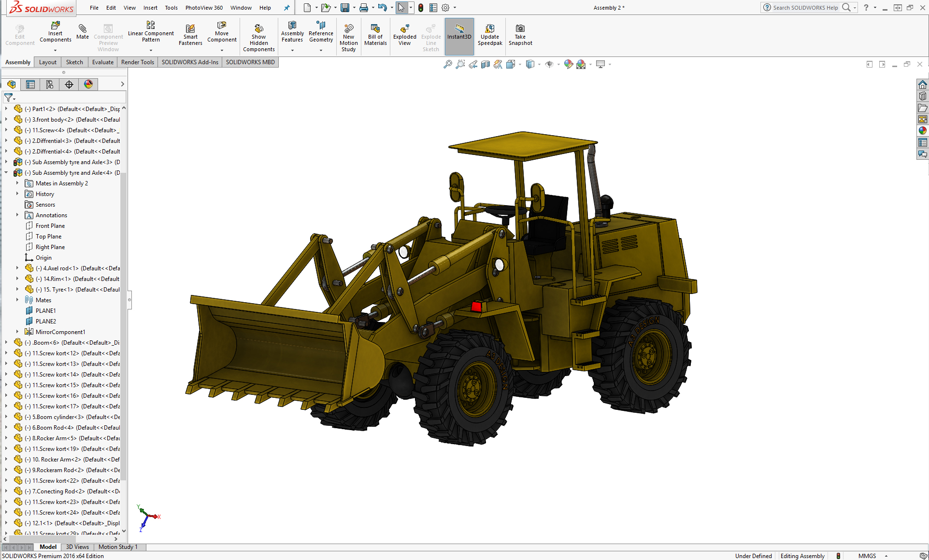
Task: Expand the MirrorComponent1 feature
Action: [x=17, y=332]
